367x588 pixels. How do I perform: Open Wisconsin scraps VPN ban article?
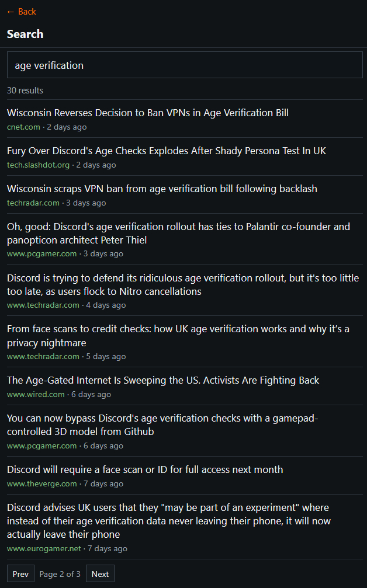tap(162, 189)
